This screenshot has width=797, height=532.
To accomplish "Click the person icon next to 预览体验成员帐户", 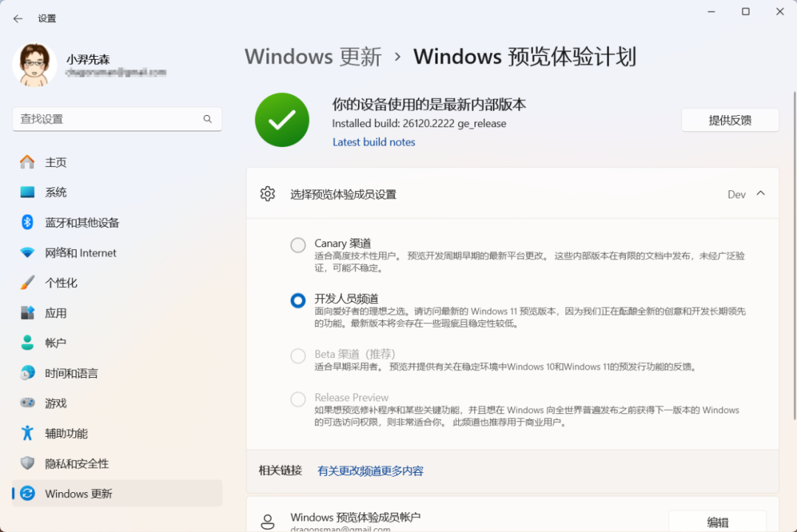I will [267, 522].
